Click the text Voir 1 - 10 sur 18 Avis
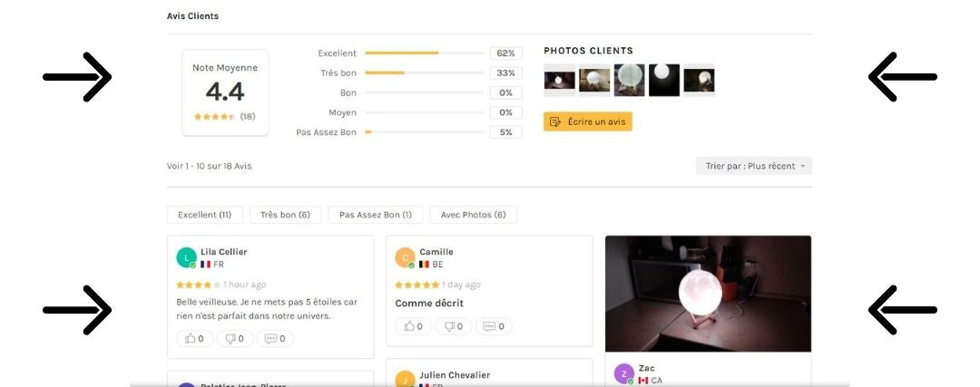The image size is (980, 387). tap(210, 166)
